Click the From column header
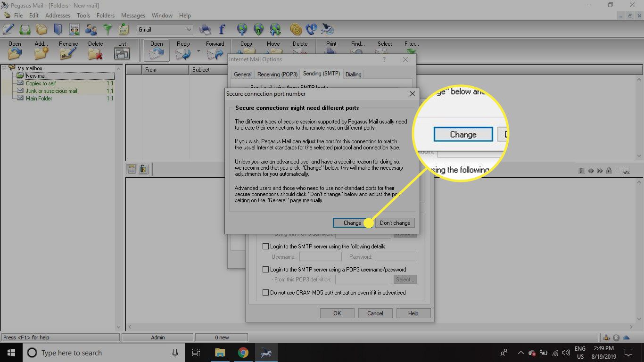Viewport: 644px width, 362px height. click(165, 70)
